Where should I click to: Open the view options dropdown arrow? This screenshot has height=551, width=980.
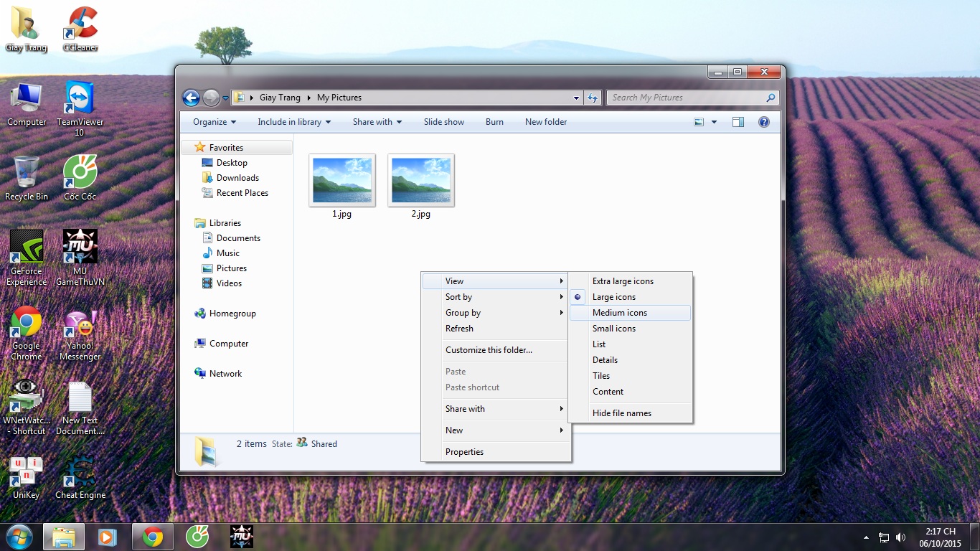tap(714, 122)
